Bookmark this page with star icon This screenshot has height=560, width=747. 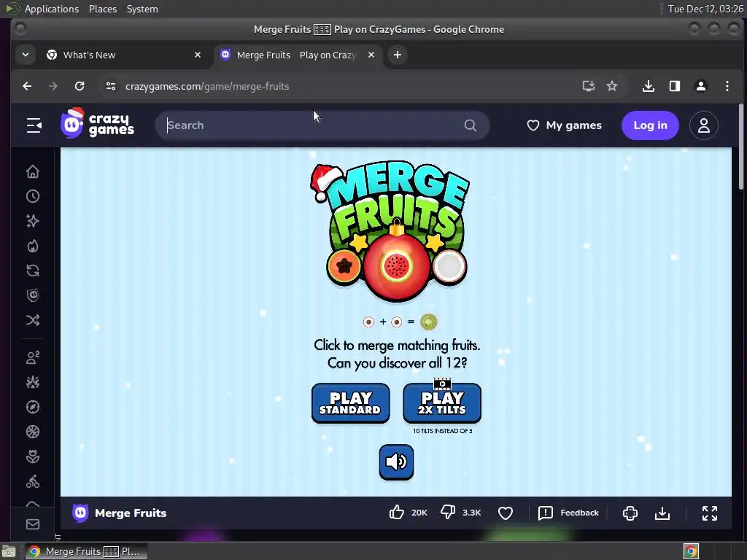(x=612, y=86)
